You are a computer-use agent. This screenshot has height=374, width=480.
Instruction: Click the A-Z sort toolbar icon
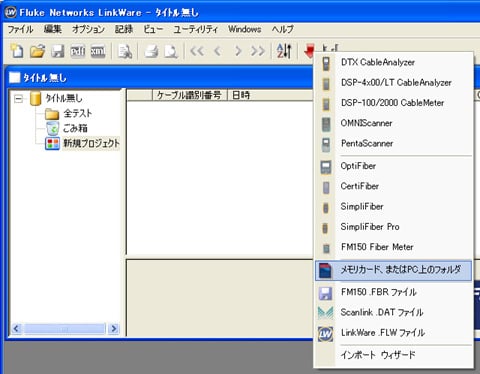click(284, 51)
